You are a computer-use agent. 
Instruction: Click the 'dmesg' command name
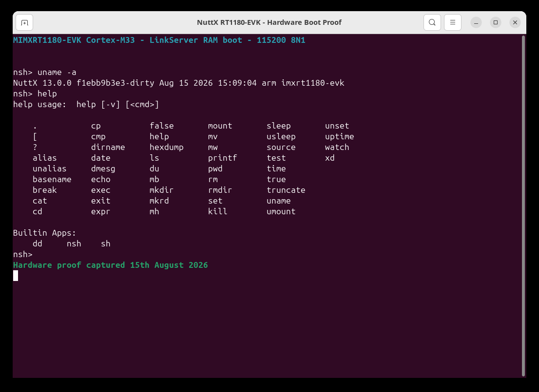coord(103,168)
